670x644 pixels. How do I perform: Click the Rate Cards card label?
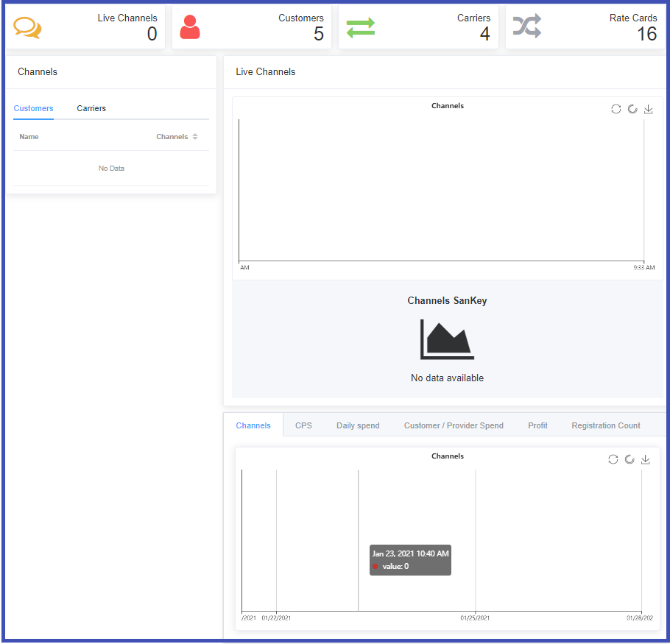click(x=633, y=18)
